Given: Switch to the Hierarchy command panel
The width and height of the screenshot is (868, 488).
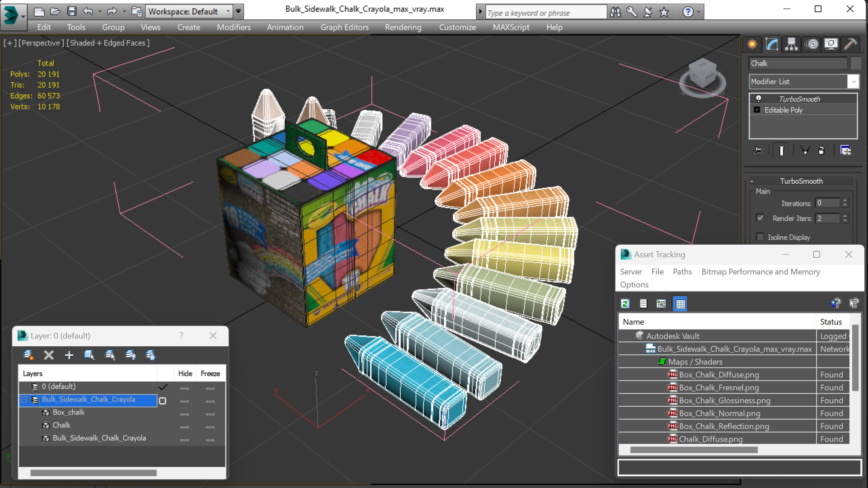Looking at the screenshot, I should pos(791,44).
